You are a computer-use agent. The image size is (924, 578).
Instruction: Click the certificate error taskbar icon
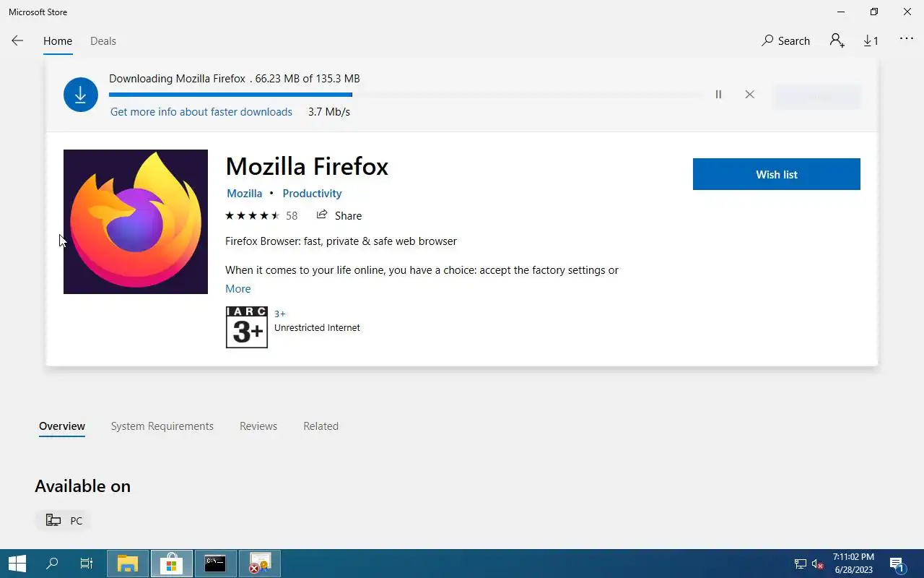259,564
